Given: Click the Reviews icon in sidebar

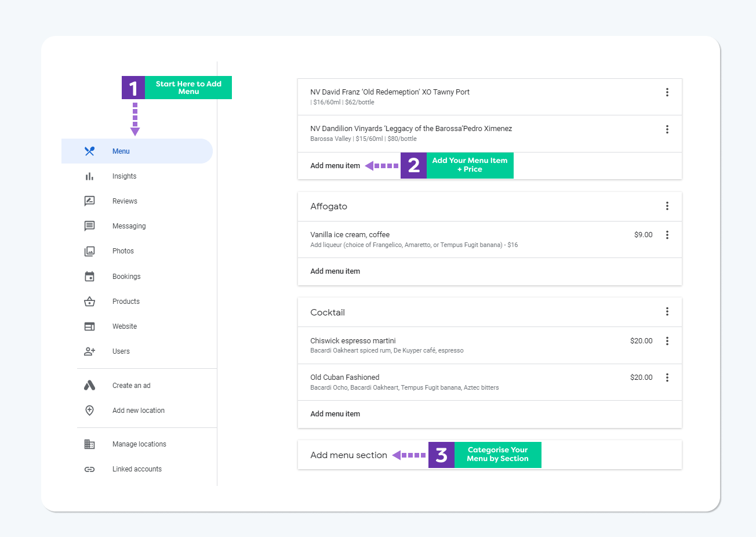Looking at the screenshot, I should click(x=89, y=201).
